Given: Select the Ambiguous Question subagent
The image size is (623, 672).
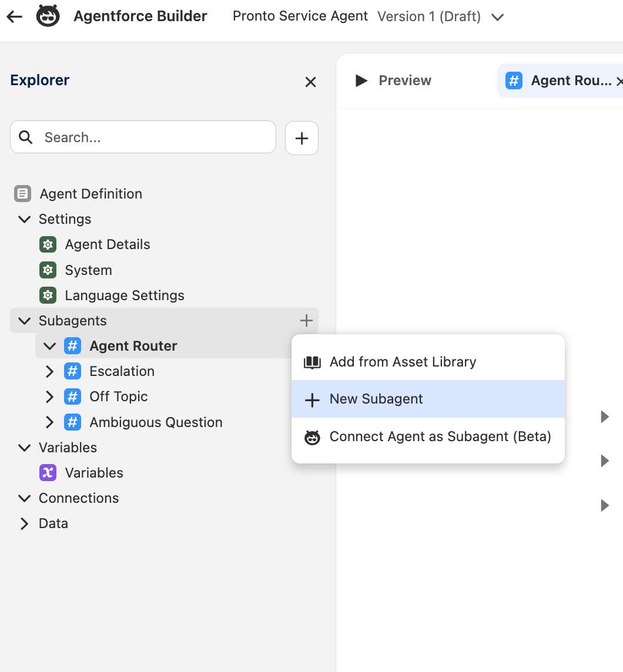Looking at the screenshot, I should tap(156, 422).
